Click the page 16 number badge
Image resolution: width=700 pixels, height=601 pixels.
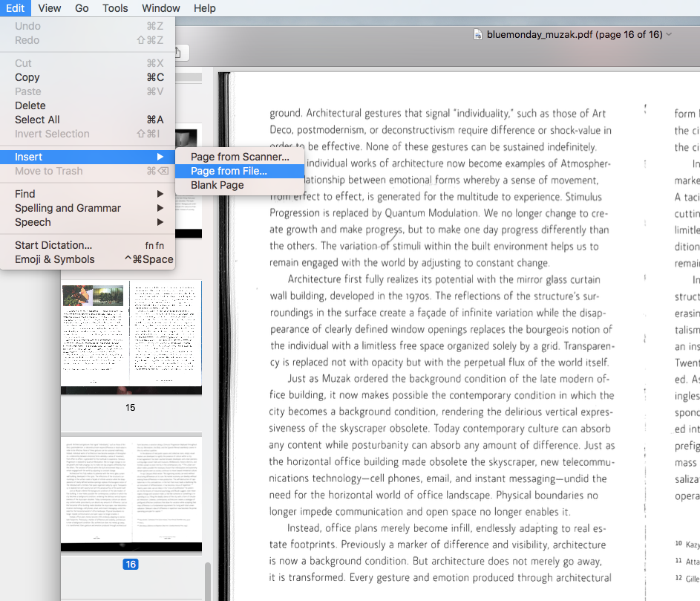131,565
